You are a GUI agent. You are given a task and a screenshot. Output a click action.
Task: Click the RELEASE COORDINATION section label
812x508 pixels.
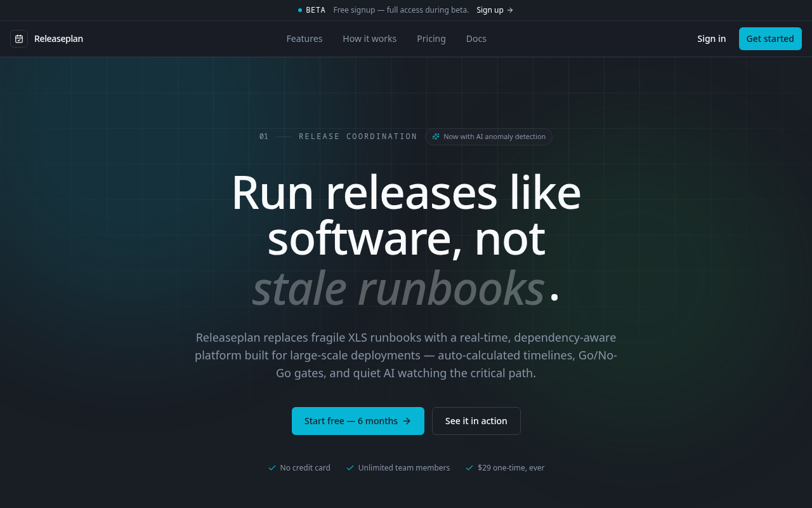tap(358, 137)
